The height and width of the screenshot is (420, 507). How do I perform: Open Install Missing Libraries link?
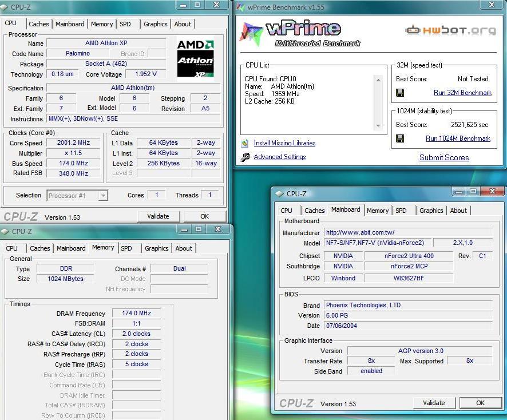coord(284,143)
